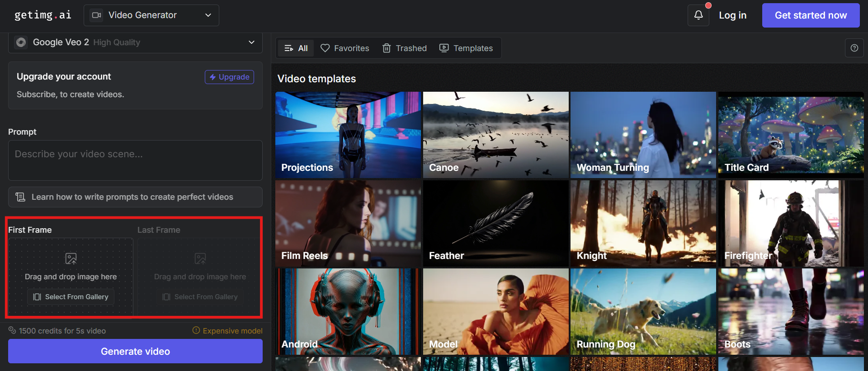The image size is (868, 371).
Task: Click the Expensive model label
Action: point(232,331)
